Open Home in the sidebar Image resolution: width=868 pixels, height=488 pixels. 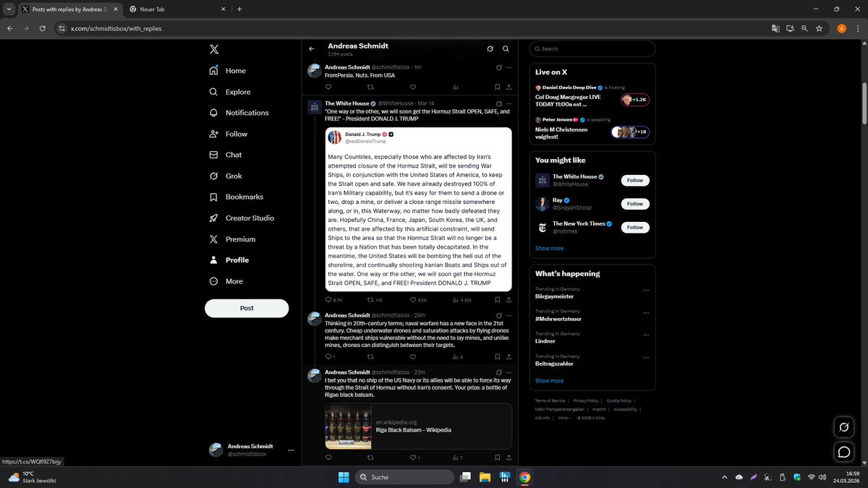(x=227, y=71)
